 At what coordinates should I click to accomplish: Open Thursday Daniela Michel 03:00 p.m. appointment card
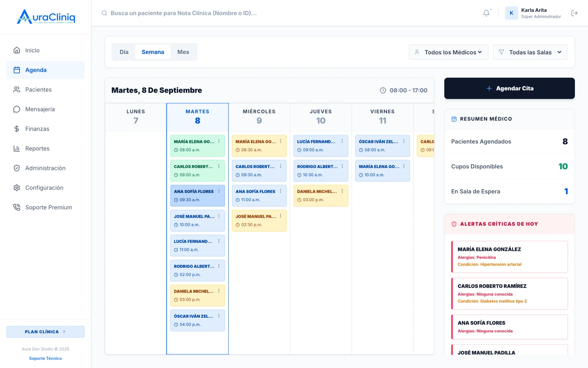pyautogui.click(x=321, y=196)
